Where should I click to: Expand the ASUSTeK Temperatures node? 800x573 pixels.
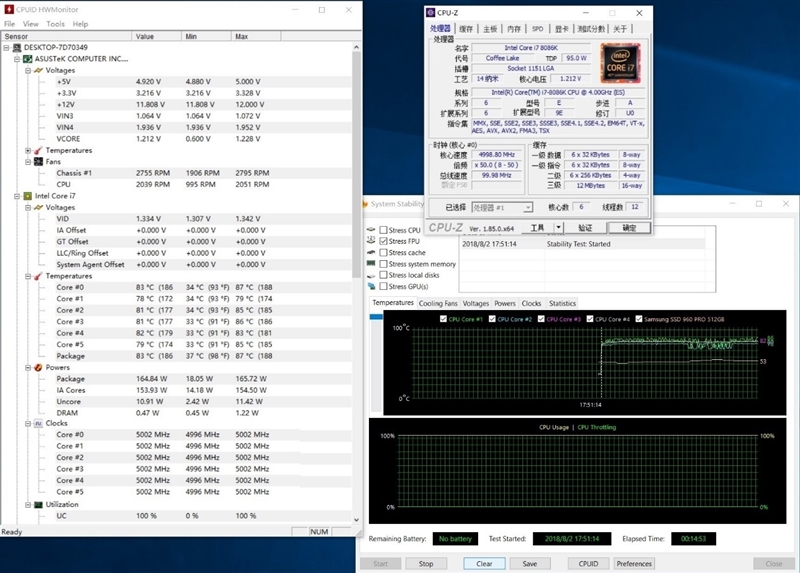click(28, 151)
